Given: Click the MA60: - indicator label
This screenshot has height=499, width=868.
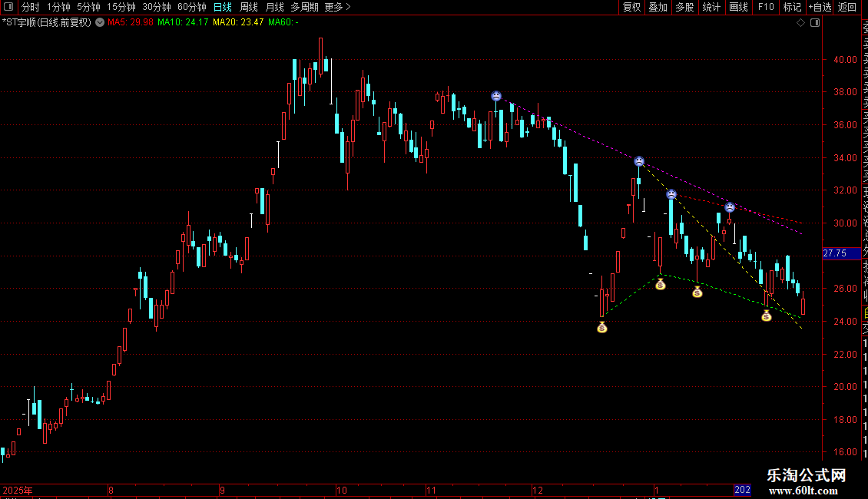Looking at the screenshot, I should pos(283,23).
